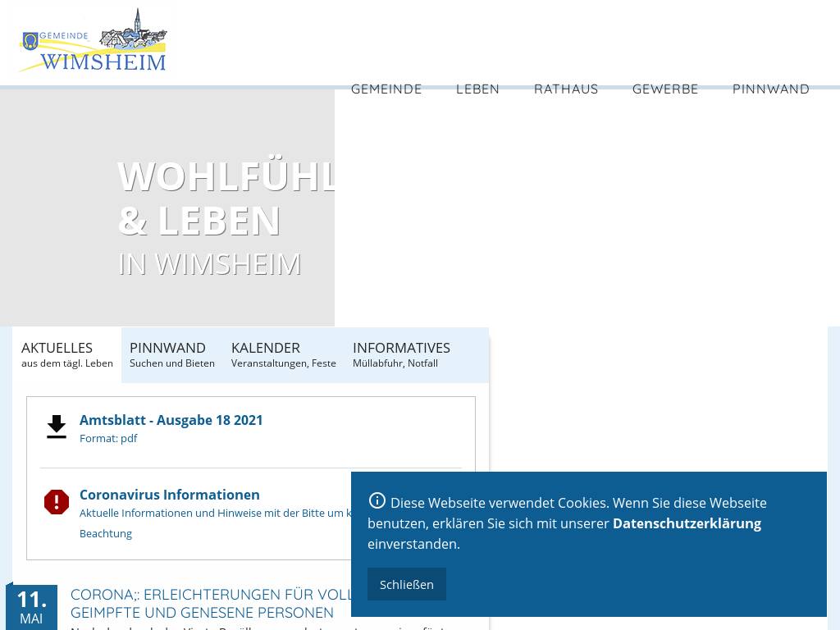Click the info icon in cookie notice

377,501
